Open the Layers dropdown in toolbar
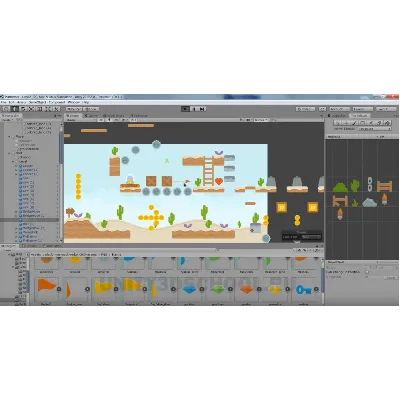 (363, 109)
